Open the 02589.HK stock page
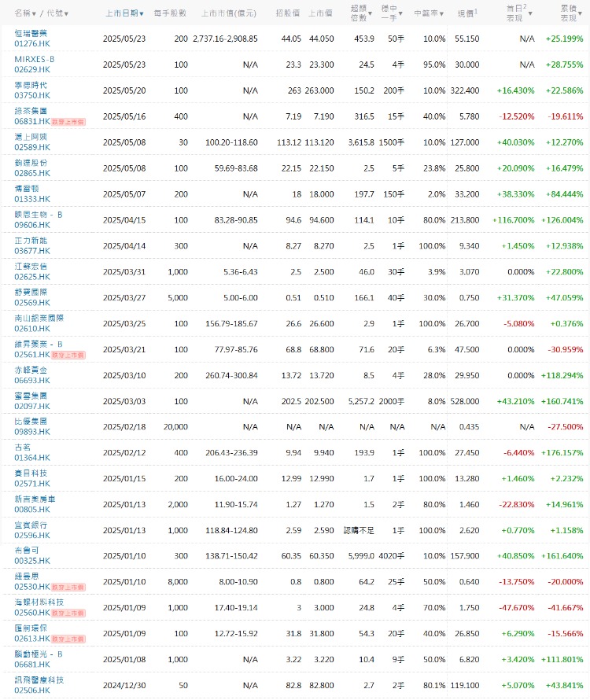The width and height of the screenshot is (590, 700). (x=31, y=148)
